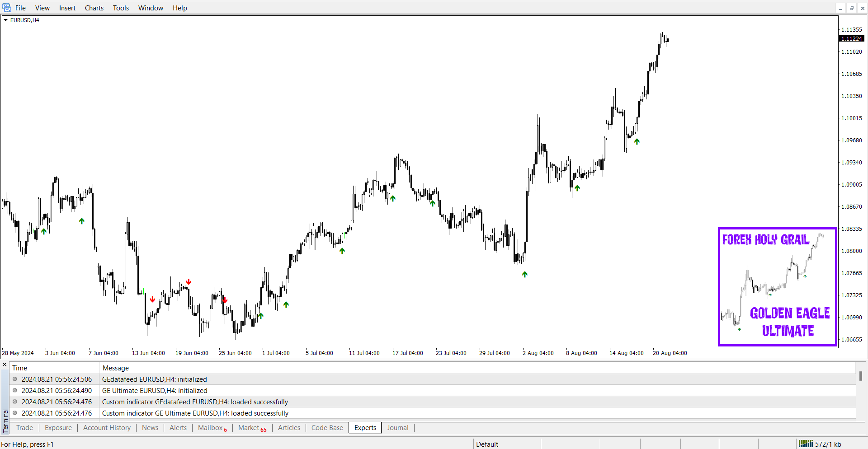Click the log icon beside GEdatafeed initialized entry
Image resolution: width=868 pixels, height=449 pixels.
(x=15, y=379)
